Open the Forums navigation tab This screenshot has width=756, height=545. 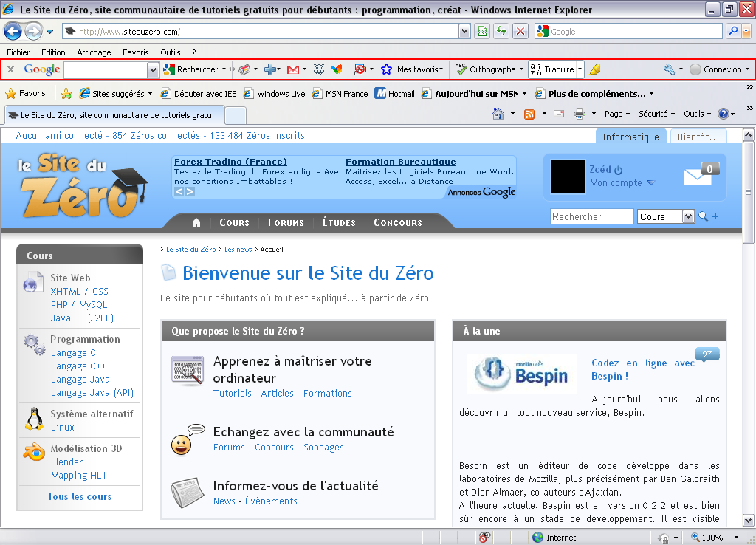286,222
